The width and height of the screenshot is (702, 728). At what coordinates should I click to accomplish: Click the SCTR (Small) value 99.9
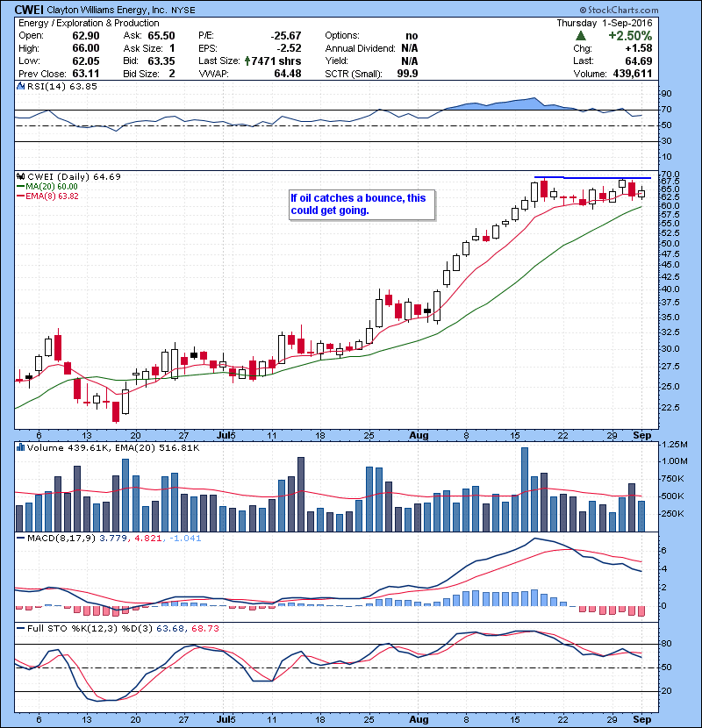(x=407, y=74)
